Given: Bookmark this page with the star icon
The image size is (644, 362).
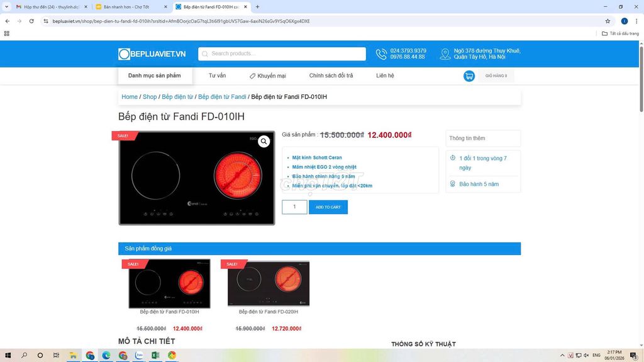Looking at the screenshot, I should (608, 21).
